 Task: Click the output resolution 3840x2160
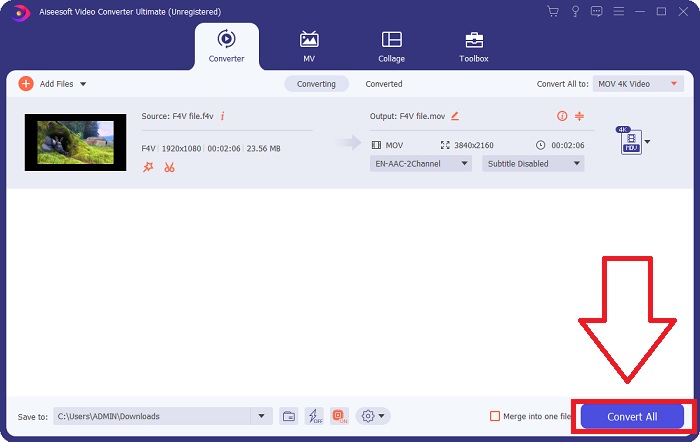pos(474,145)
